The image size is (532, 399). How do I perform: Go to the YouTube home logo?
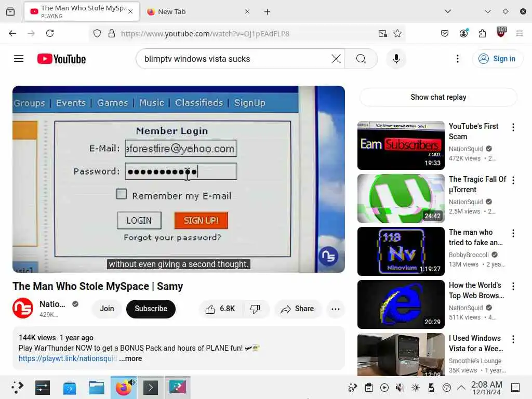pos(61,59)
